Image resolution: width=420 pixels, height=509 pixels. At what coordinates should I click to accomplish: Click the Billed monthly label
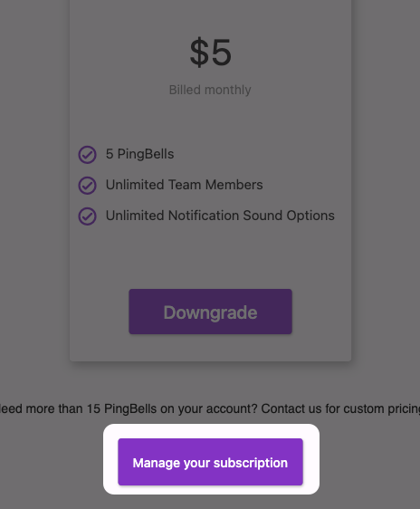210,90
